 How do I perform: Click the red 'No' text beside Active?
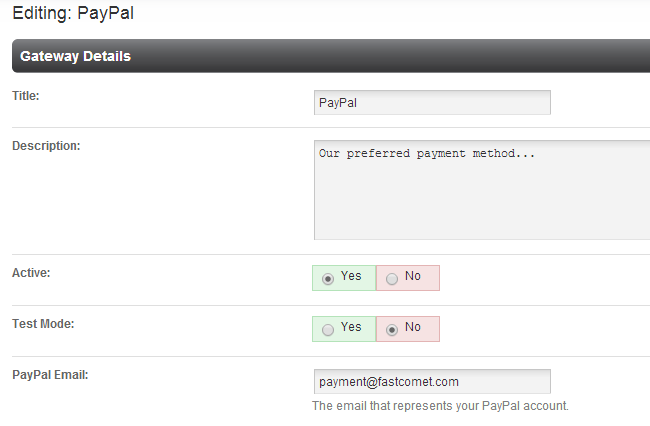coord(413,276)
